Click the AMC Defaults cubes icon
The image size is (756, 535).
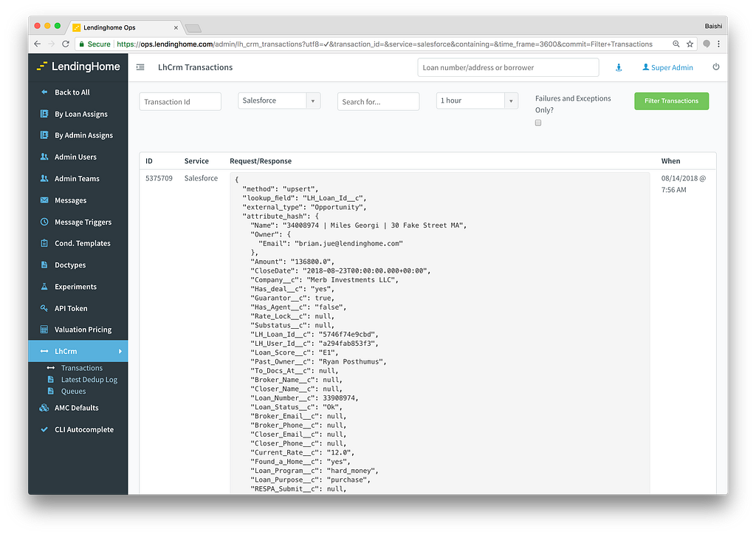[44, 408]
